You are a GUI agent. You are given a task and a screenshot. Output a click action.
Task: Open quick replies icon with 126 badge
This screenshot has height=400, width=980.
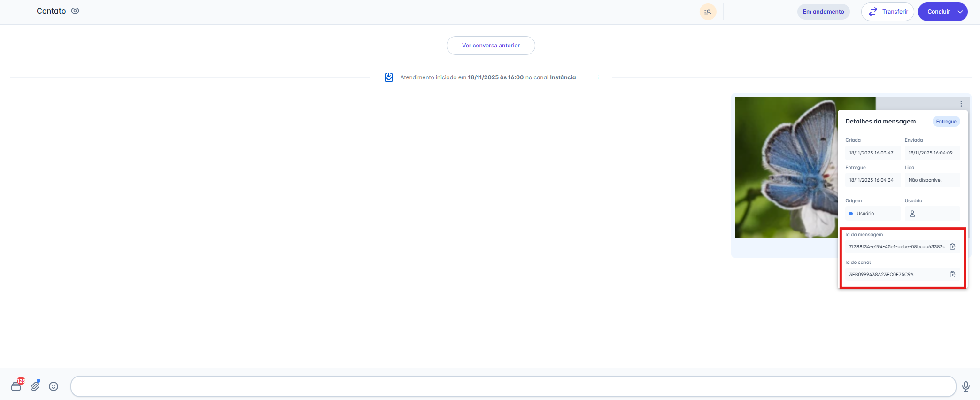click(x=16, y=386)
